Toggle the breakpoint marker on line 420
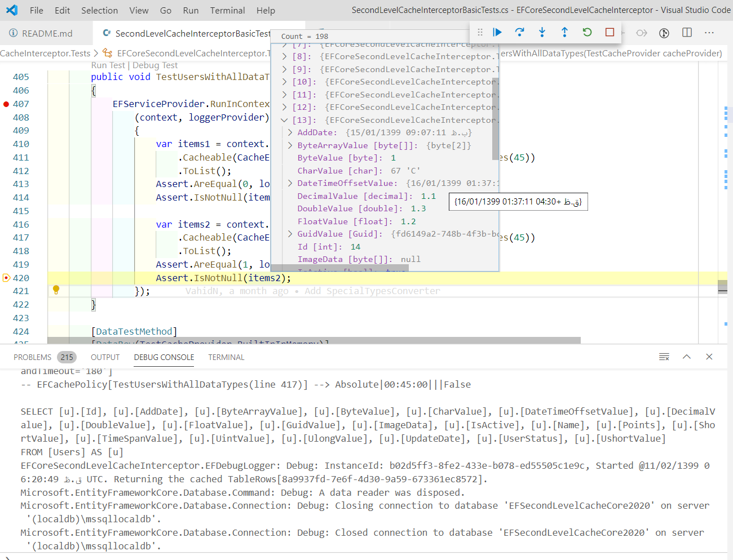The image size is (733, 560). pos(5,277)
